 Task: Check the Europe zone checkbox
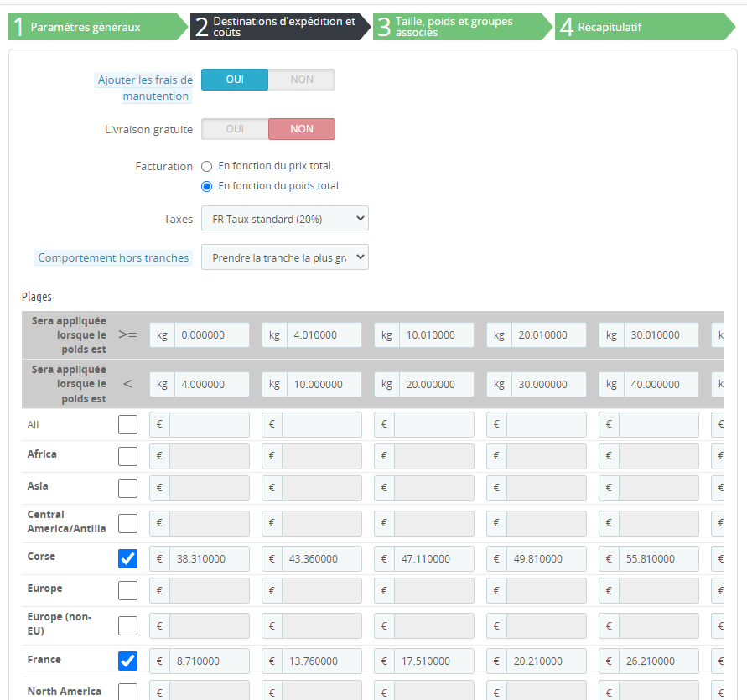click(x=127, y=591)
